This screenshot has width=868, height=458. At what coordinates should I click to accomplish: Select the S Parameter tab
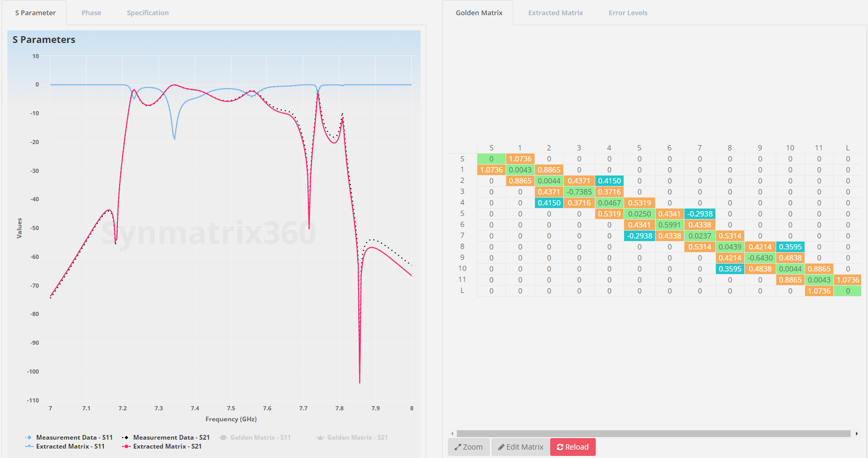pyautogui.click(x=35, y=13)
